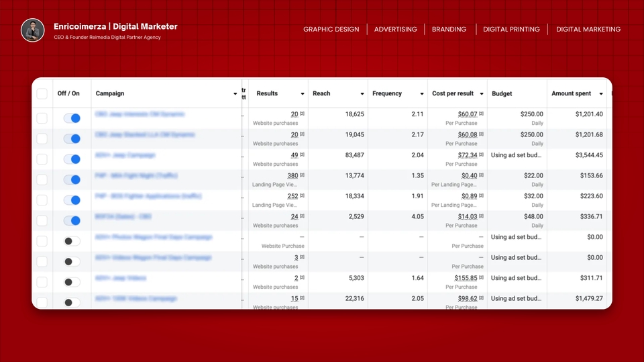Image resolution: width=644 pixels, height=362 pixels.
Task: Open the Advertising menu item
Action: pos(395,30)
